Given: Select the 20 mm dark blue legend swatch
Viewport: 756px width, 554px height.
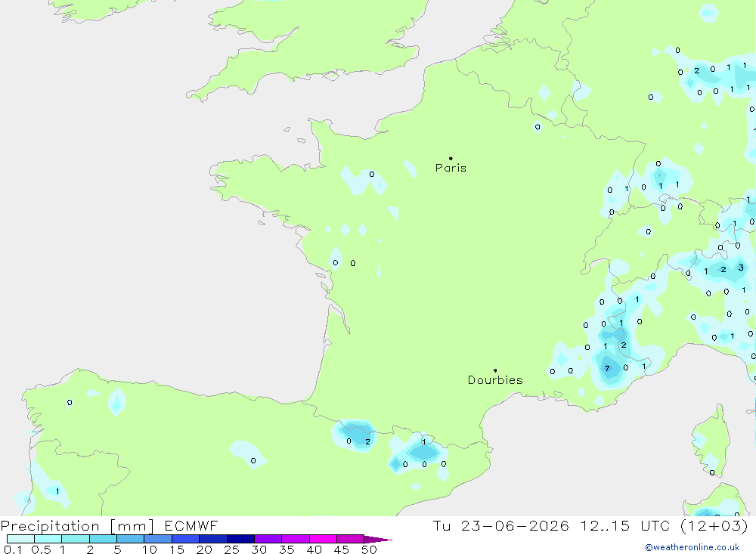Looking at the screenshot, I should (212, 539).
